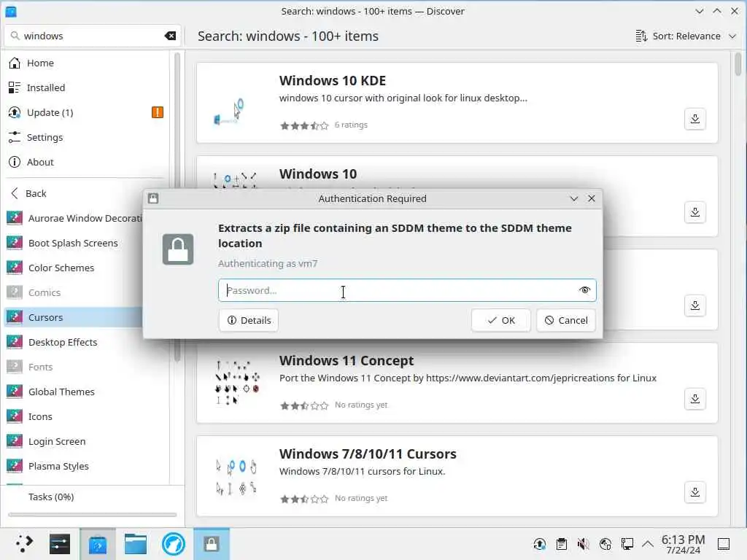Clear the search field text
747x560 pixels.
tap(170, 36)
